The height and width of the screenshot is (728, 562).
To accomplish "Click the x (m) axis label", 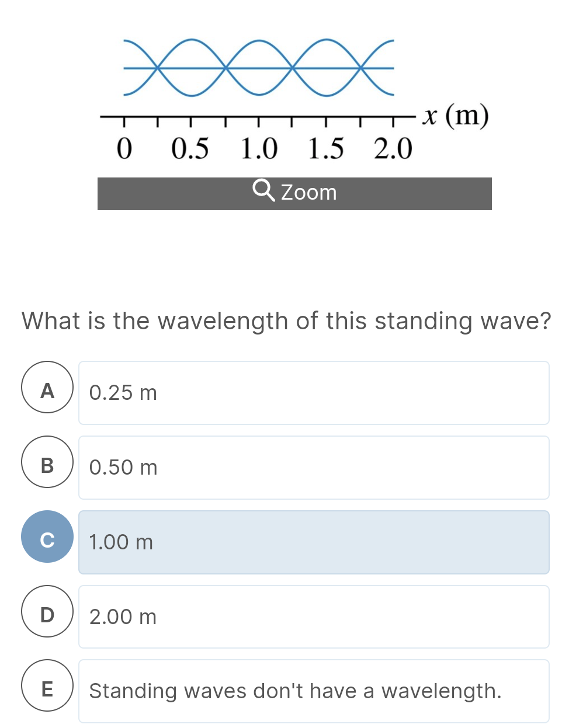I will pos(456,116).
